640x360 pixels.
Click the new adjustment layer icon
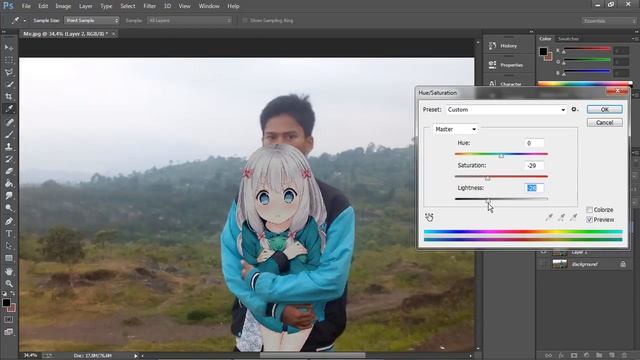click(587, 356)
